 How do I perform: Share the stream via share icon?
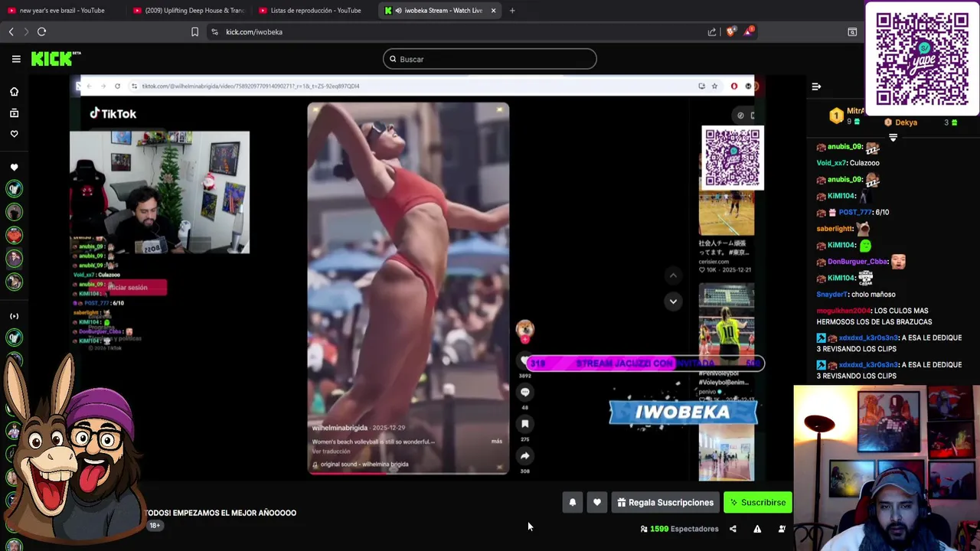click(x=733, y=529)
